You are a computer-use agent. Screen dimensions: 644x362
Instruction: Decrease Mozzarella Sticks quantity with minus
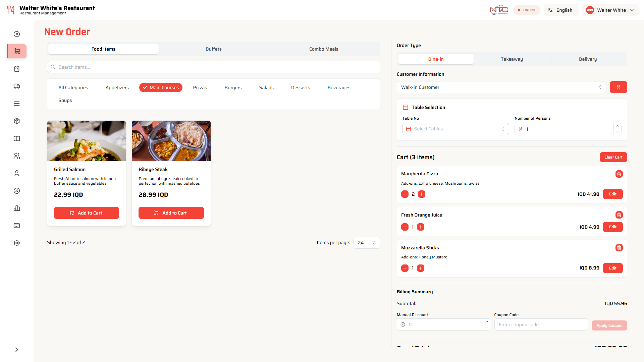pos(405,268)
